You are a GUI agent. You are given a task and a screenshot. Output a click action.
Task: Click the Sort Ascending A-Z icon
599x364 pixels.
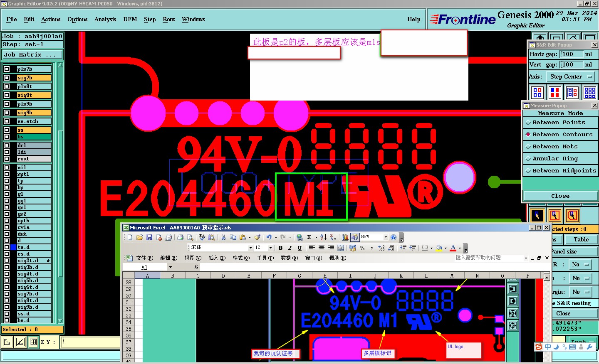[x=323, y=237]
